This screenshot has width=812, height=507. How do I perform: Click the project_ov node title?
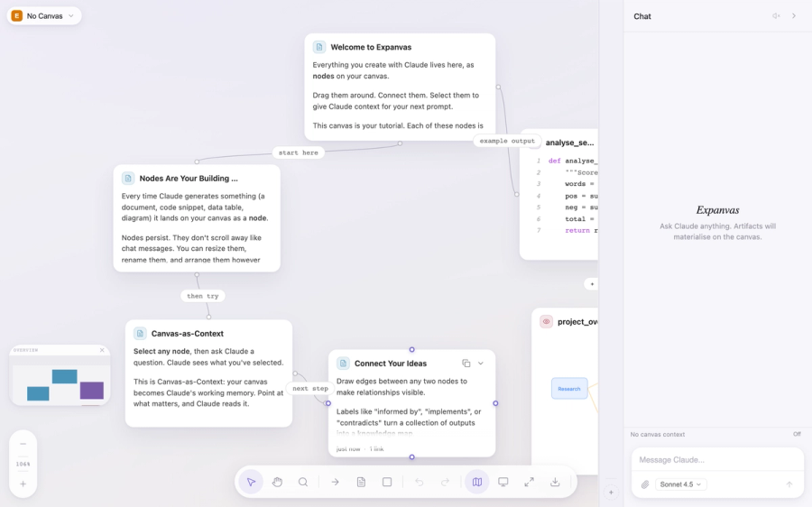tap(577, 321)
